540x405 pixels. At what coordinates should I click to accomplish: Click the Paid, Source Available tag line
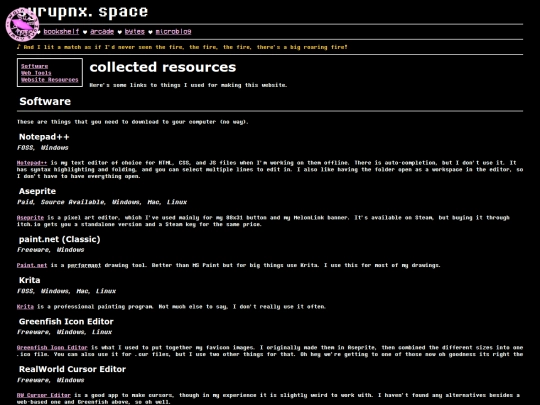(x=102, y=202)
